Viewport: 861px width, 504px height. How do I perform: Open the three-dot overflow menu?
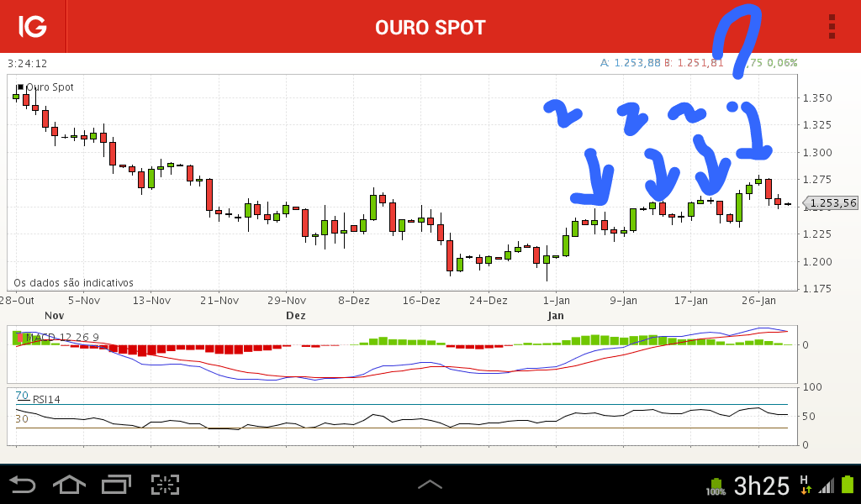[x=832, y=26]
